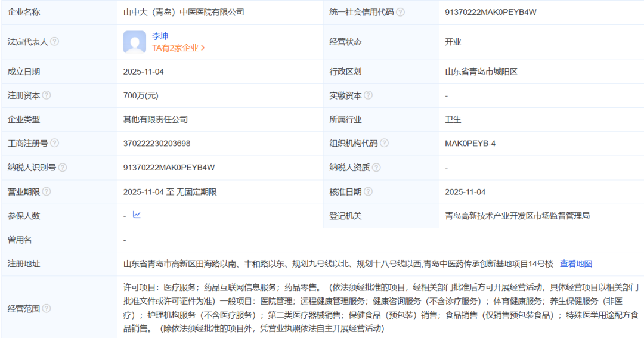This screenshot has height=338, width=644.
Task: Click 李坤's avatar image
Action: point(135,42)
